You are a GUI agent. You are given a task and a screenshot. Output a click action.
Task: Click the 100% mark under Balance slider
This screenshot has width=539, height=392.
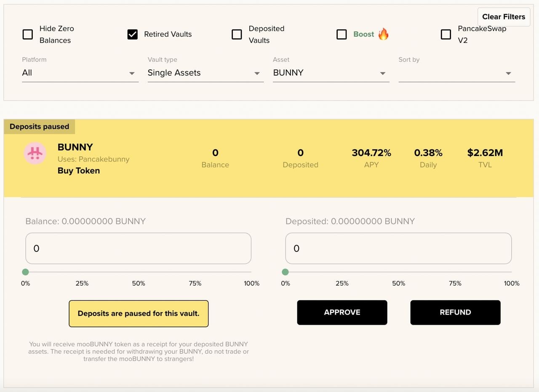coord(252,283)
